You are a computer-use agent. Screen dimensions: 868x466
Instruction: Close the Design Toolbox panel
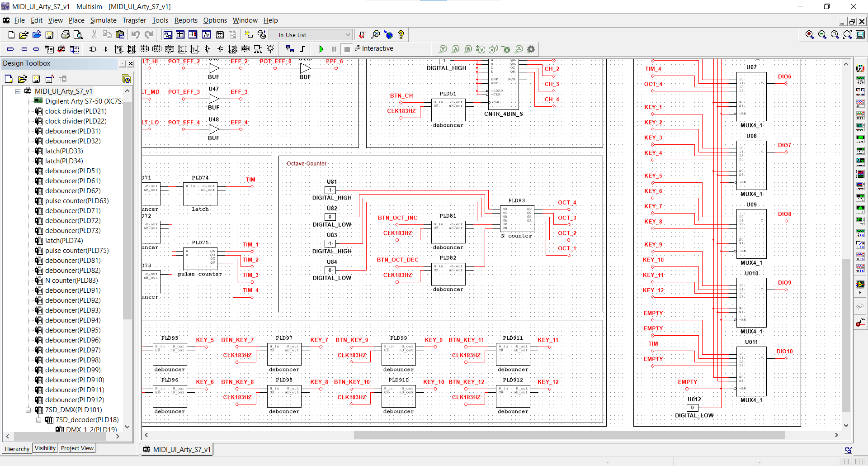click(x=131, y=64)
